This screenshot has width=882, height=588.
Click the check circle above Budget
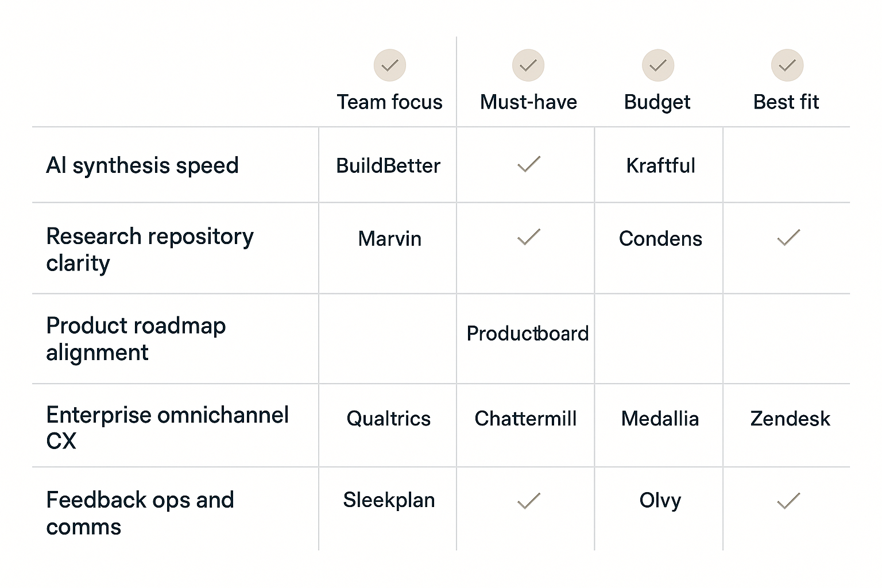pyautogui.click(x=658, y=65)
